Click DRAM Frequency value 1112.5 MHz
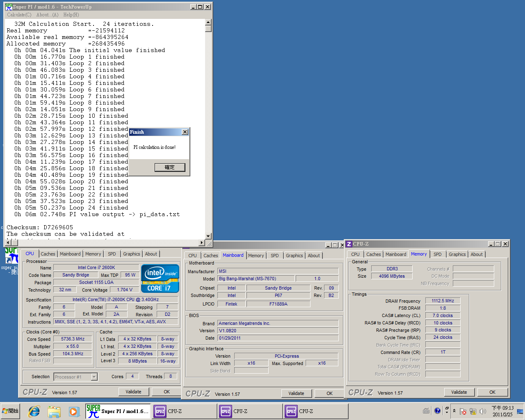Image resolution: width=525 pixels, height=420 pixels. [x=443, y=301]
